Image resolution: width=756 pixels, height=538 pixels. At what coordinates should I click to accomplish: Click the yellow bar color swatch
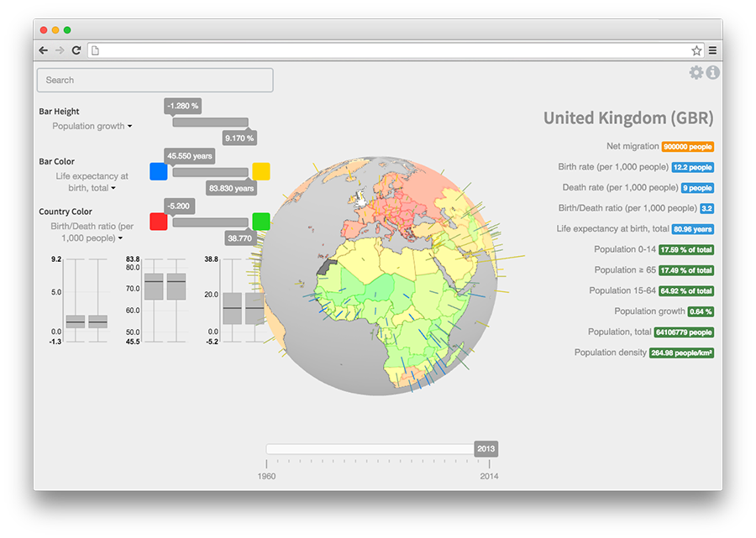(x=261, y=171)
